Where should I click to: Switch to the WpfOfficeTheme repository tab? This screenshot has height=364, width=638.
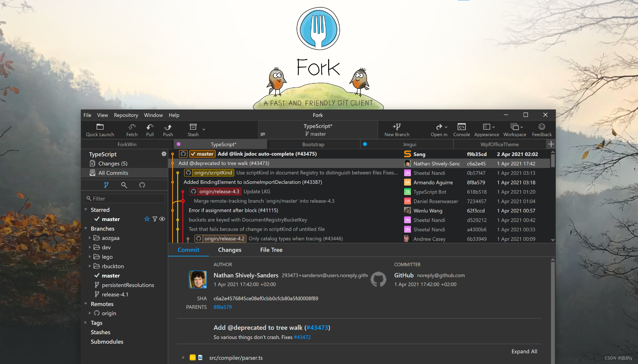click(x=500, y=144)
